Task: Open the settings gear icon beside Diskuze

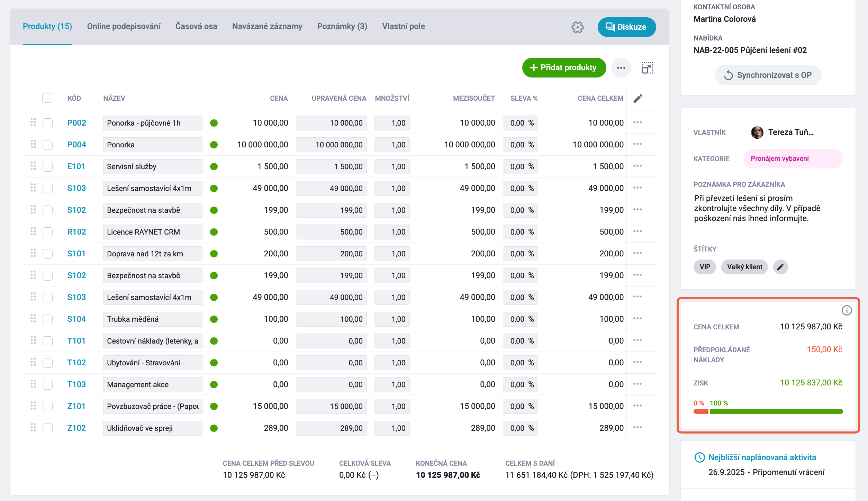Action: tap(577, 27)
